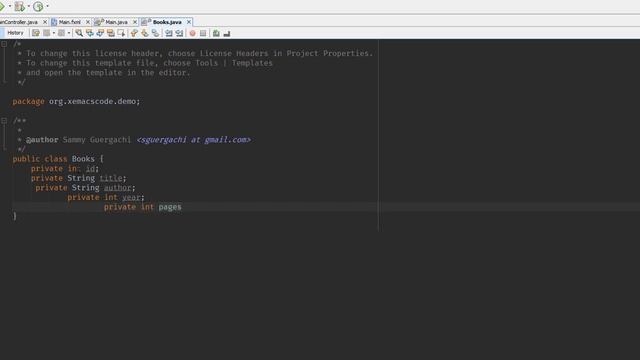Click the class name Books
Screen dimensions: 640x360
click(x=83, y=159)
